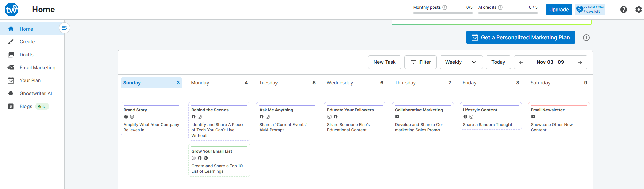644x189 pixels.
Task: Open settings gear icon
Action: [639, 10]
